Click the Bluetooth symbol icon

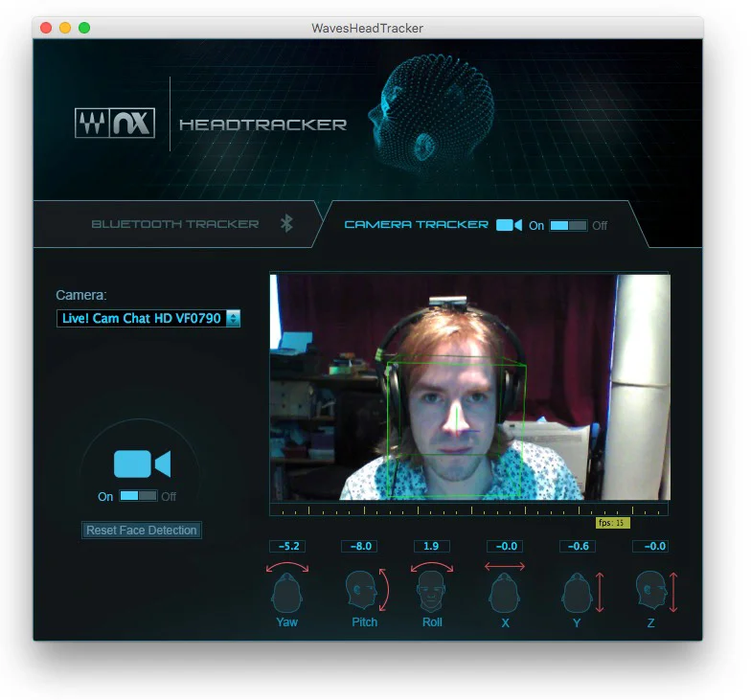(286, 224)
